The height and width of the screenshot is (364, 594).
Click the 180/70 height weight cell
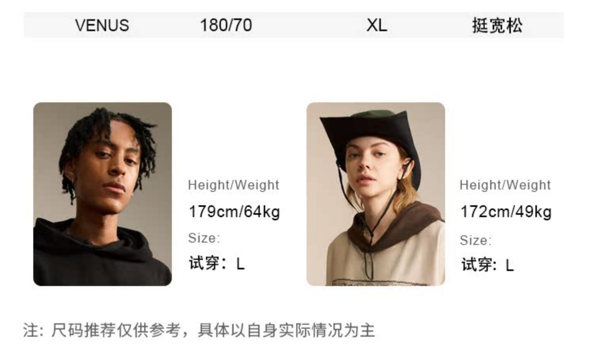point(226,25)
